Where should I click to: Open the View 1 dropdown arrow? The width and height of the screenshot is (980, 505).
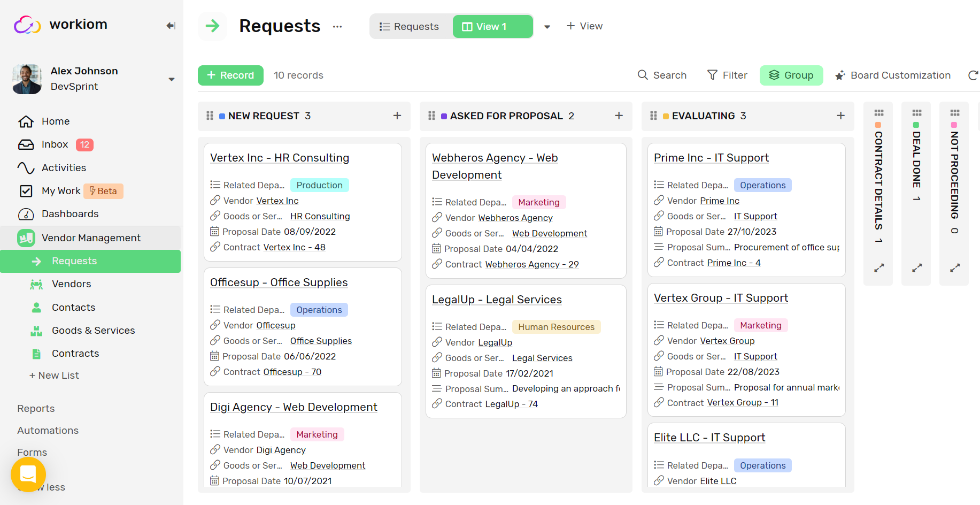click(x=546, y=26)
